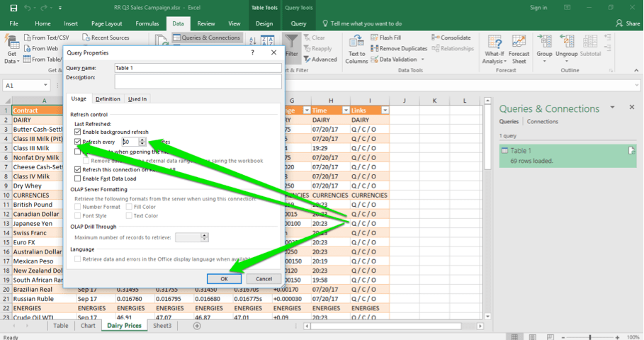Select the Query tab under Query Tools
Image resolution: width=644 pixels, height=340 pixels.
click(x=298, y=23)
